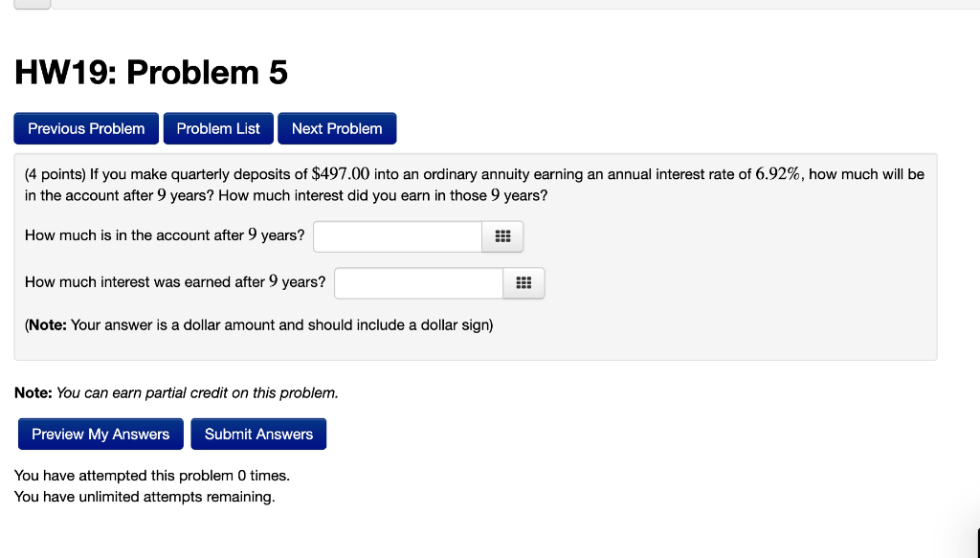Select the interest earned answer box

(x=418, y=282)
